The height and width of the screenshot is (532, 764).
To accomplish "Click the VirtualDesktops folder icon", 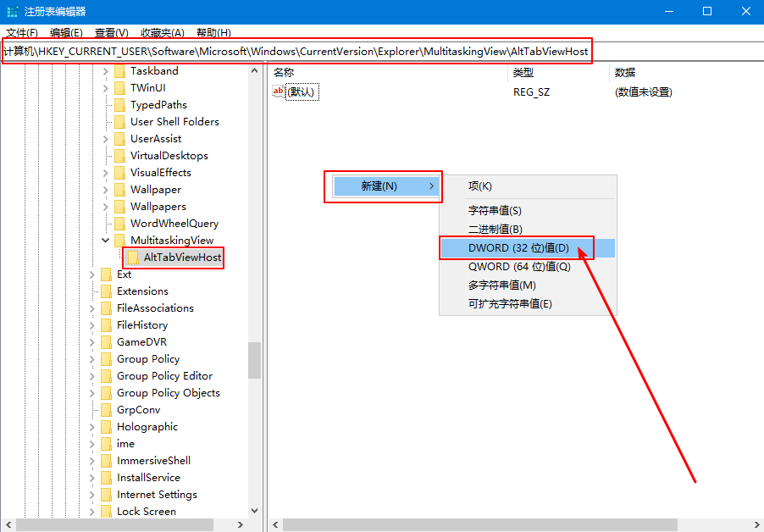I will click(119, 156).
